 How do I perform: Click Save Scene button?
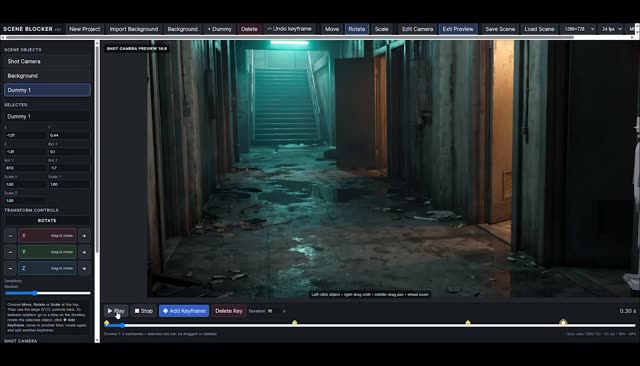coord(500,29)
